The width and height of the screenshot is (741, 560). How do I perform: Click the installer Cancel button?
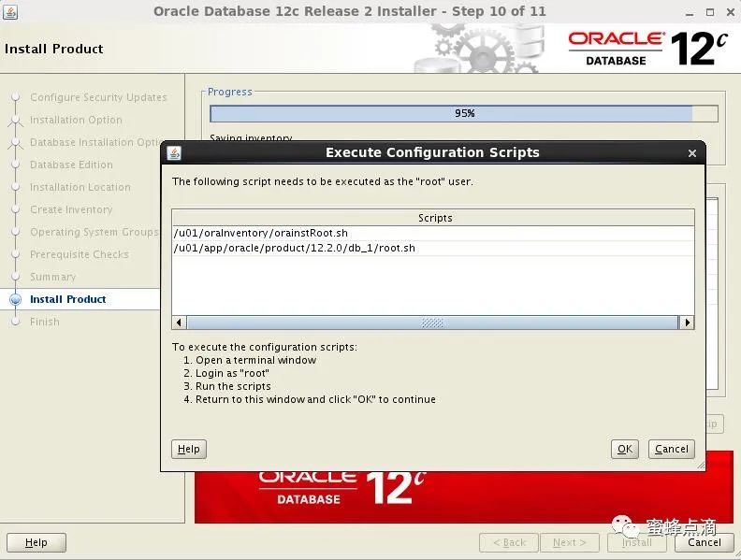(705, 542)
